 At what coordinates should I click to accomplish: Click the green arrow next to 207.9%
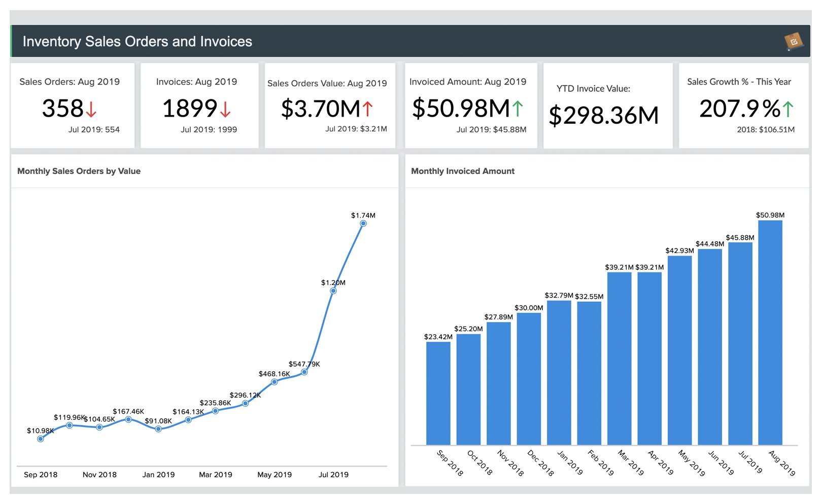tap(787, 109)
